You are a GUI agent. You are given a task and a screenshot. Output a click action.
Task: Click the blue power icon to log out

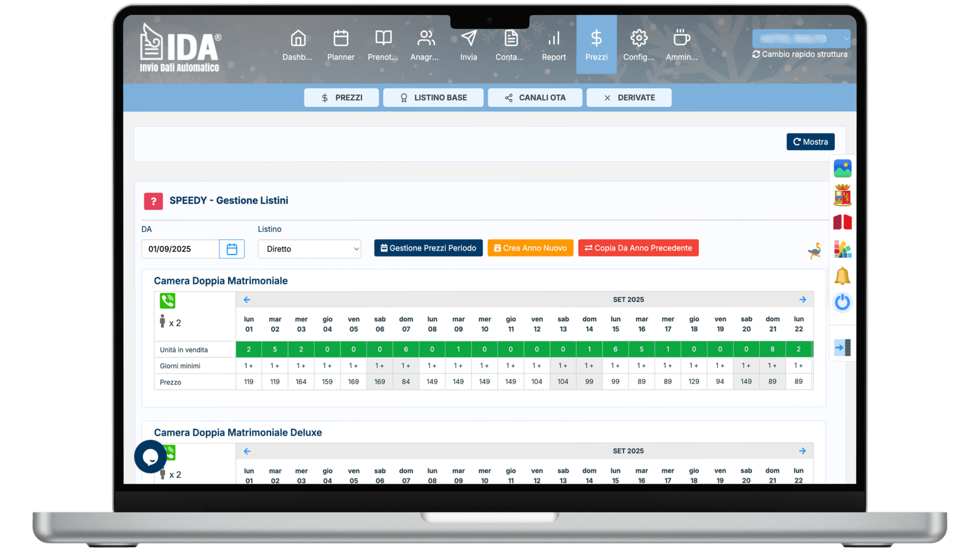[x=842, y=302]
